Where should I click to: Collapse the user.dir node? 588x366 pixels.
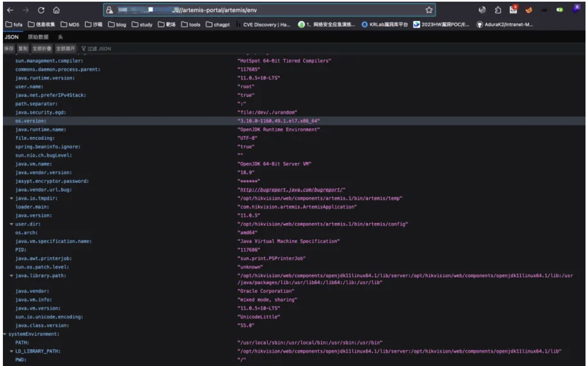point(12,224)
